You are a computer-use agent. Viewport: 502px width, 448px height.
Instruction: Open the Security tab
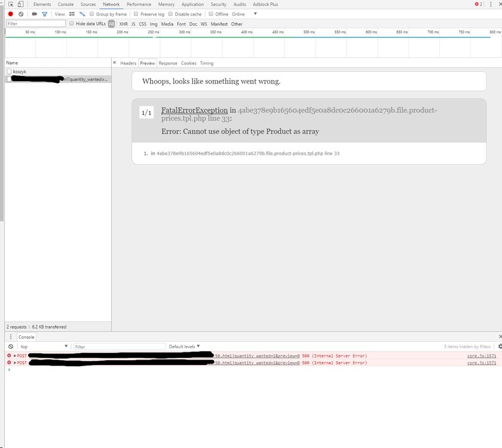pos(218,4)
